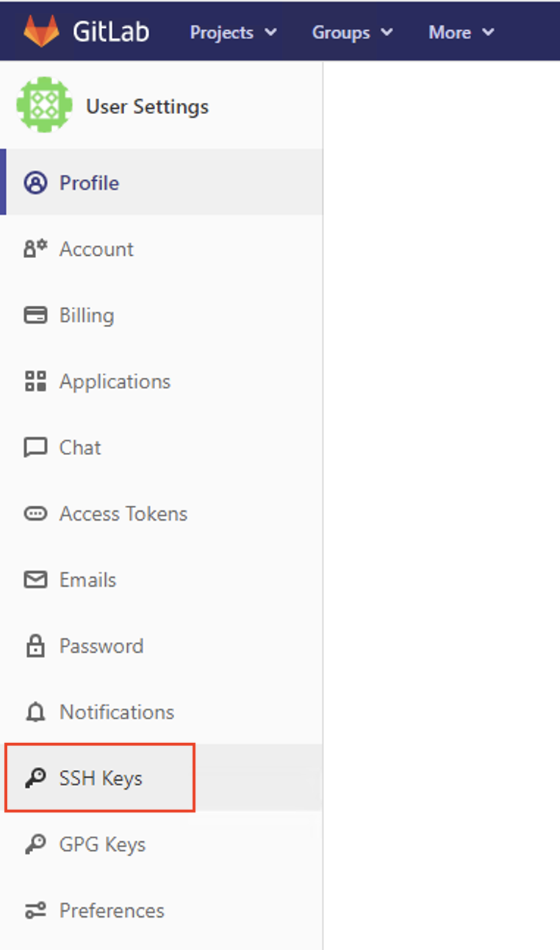The height and width of the screenshot is (950, 560).
Task: Select the Preferences sliders icon
Action: point(35,910)
